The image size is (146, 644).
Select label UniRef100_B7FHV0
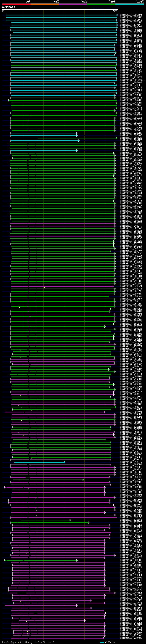coord(131,153)
